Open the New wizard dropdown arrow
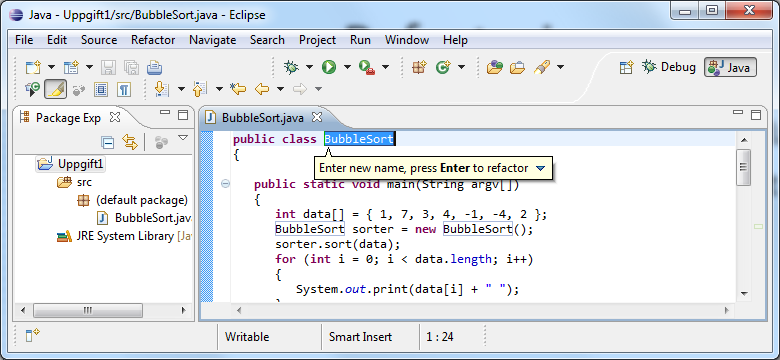The image size is (780, 360). coord(51,67)
